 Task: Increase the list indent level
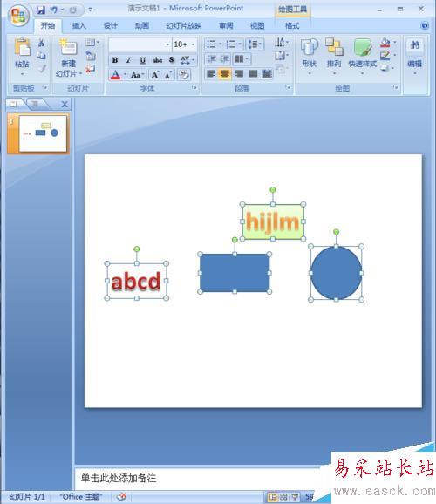click(224, 59)
